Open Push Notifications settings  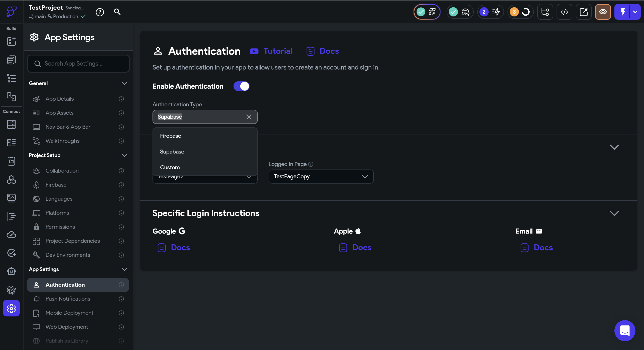click(x=68, y=299)
